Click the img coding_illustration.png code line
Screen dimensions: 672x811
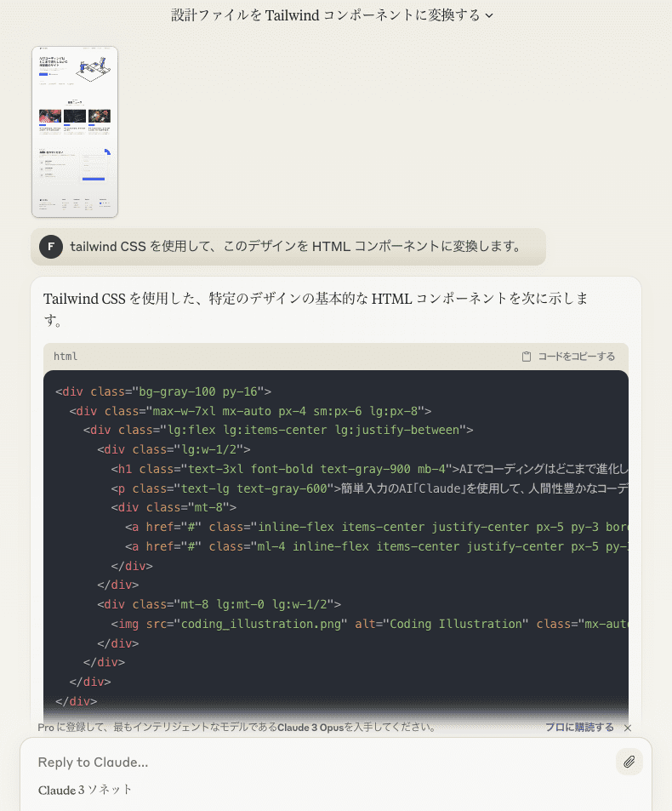[376, 624]
